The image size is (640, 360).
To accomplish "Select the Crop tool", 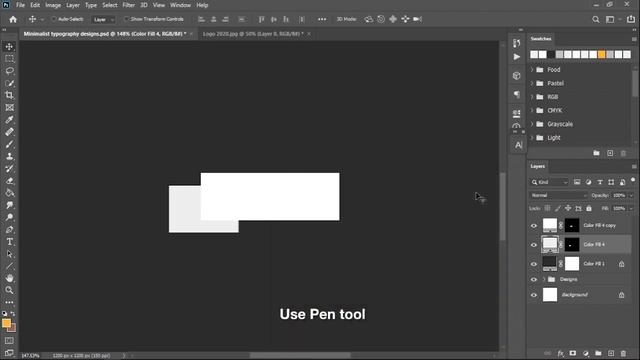I will (9, 96).
